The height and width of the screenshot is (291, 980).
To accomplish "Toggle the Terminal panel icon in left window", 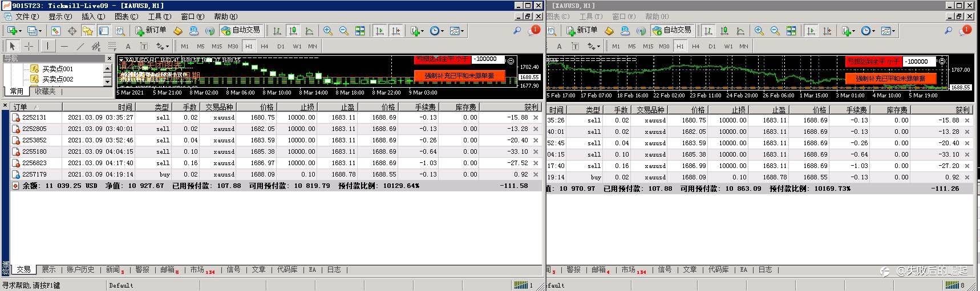I will point(104,31).
